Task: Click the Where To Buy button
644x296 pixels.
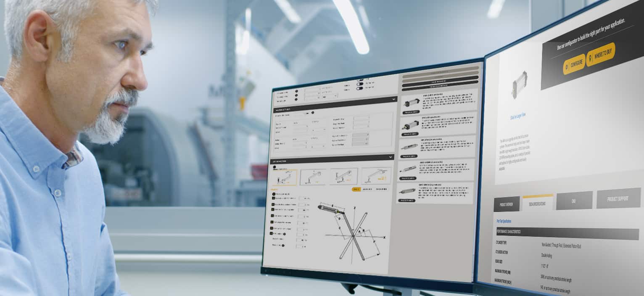Action: pyautogui.click(x=601, y=54)
